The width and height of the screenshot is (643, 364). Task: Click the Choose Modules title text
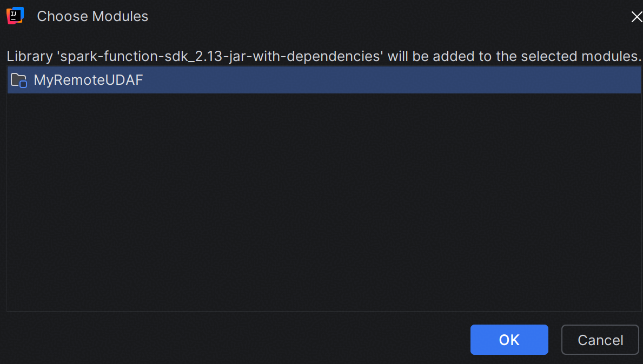[92, 16]
